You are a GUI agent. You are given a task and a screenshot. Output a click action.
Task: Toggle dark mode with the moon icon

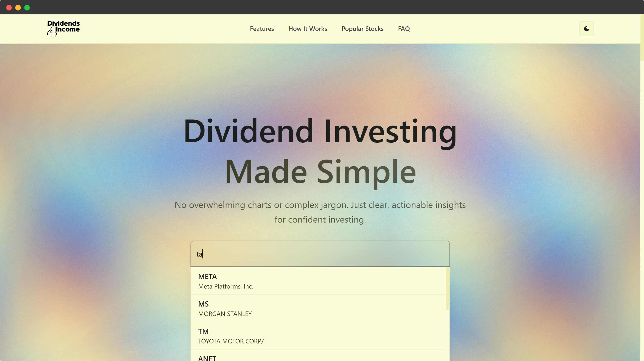(586, 29)
